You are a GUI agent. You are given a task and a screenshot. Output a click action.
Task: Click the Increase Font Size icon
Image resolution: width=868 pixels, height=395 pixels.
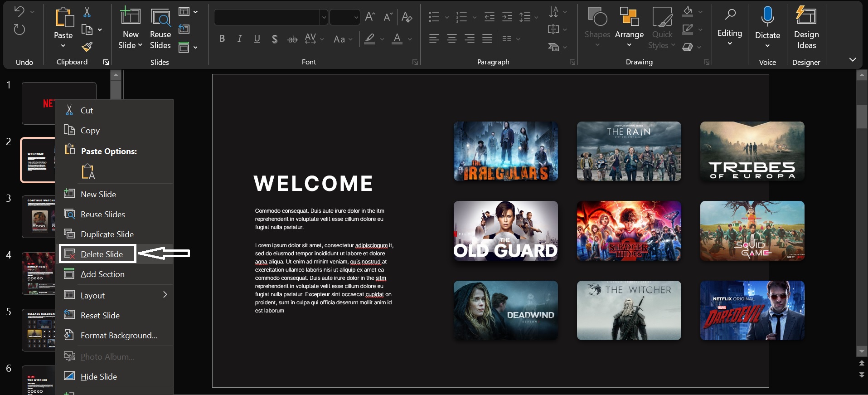tap(370, 17)
